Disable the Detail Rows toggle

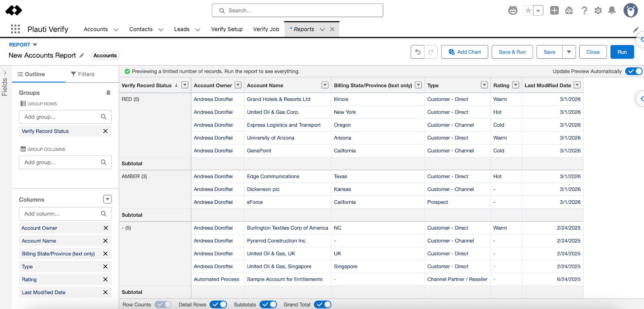pyautogui.click(x=219, y=305)
